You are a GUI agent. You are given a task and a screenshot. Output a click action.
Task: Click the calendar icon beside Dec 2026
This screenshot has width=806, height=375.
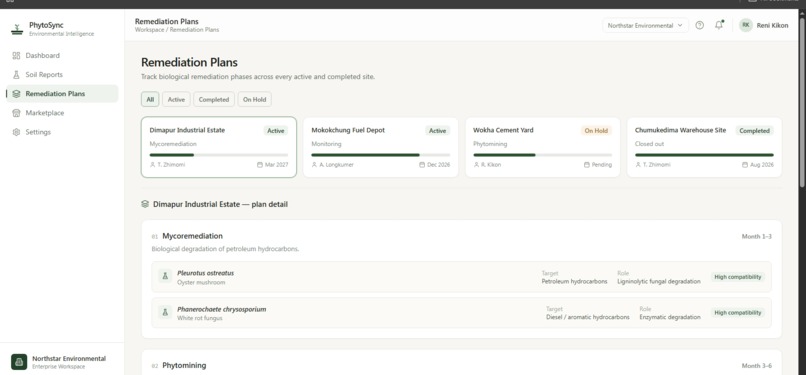point(422,165)
